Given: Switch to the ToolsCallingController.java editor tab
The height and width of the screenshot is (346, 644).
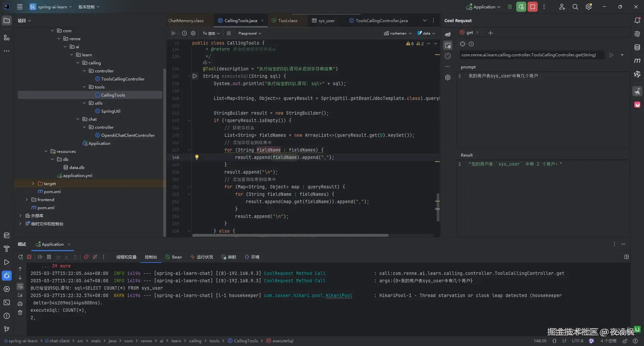Looking at the screenshot, I should pyautogui.click(x=378, y=20).
